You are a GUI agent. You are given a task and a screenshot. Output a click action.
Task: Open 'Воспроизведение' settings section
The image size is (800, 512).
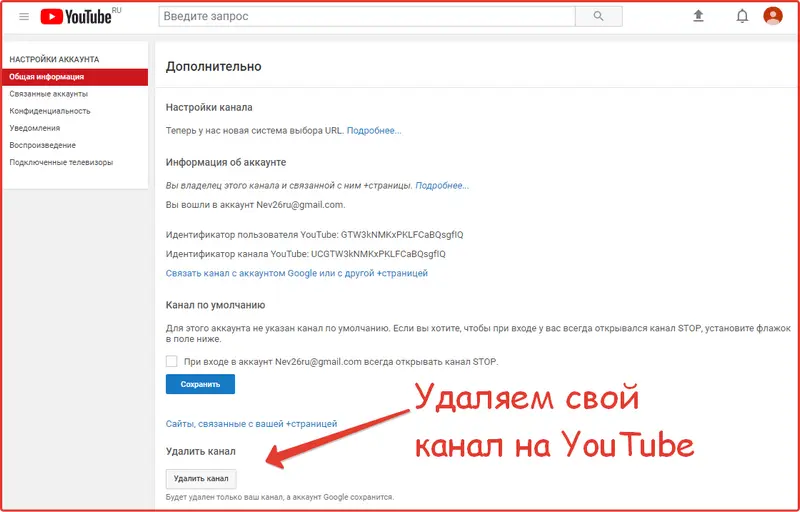(42, 145)
